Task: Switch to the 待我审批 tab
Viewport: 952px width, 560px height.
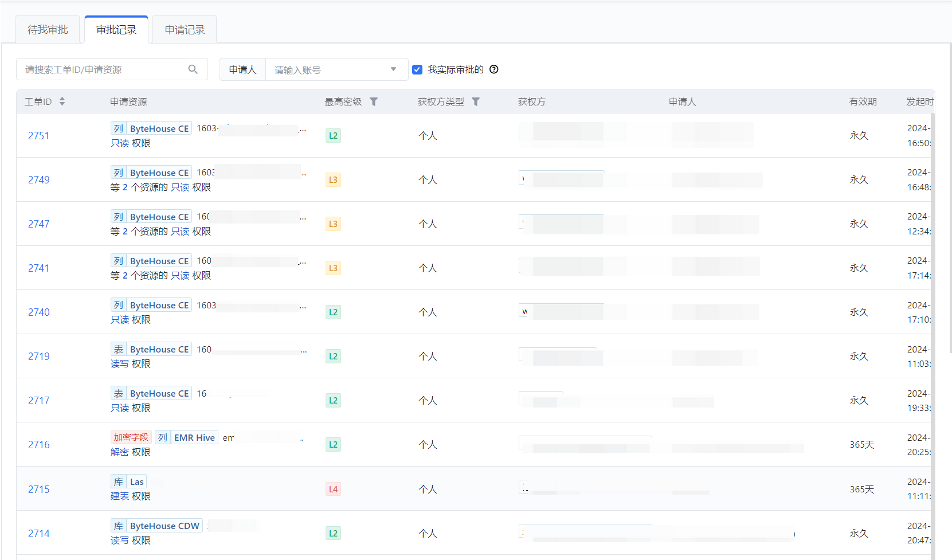Action: (x=48, y=29)
